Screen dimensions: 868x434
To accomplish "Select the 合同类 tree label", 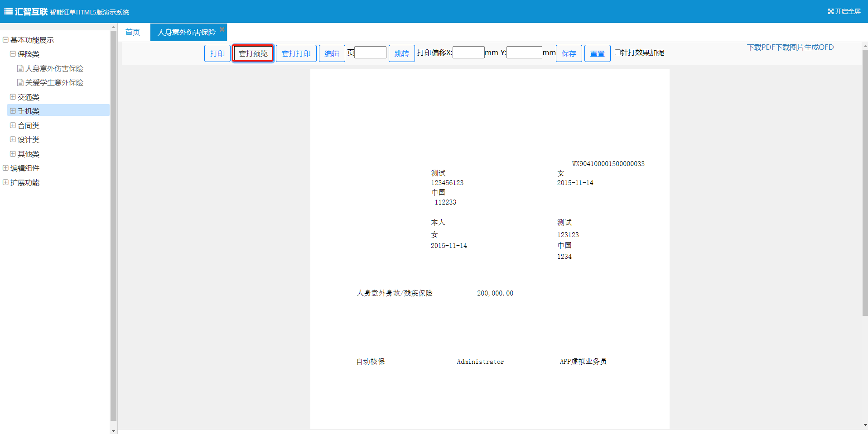I will click(29, 125).
